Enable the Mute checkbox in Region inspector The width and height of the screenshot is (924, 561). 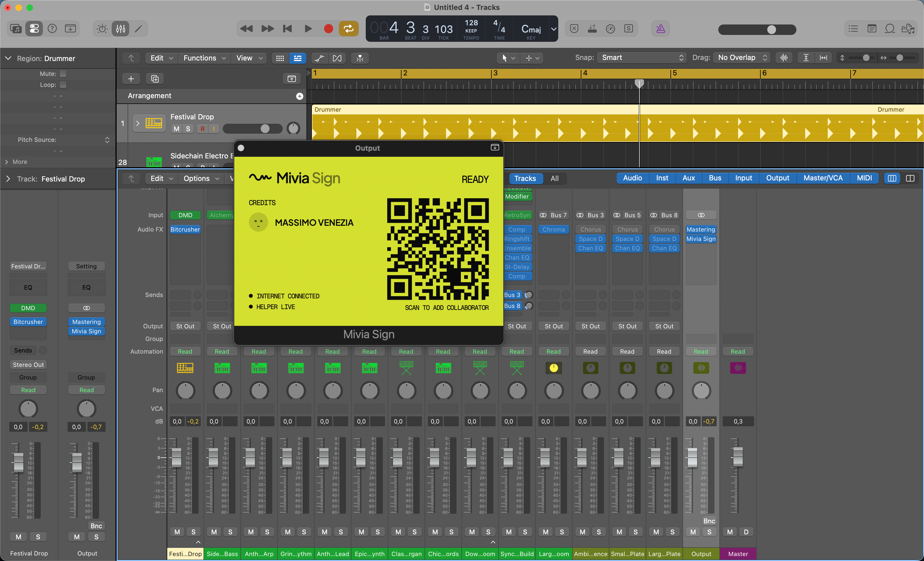63,73
